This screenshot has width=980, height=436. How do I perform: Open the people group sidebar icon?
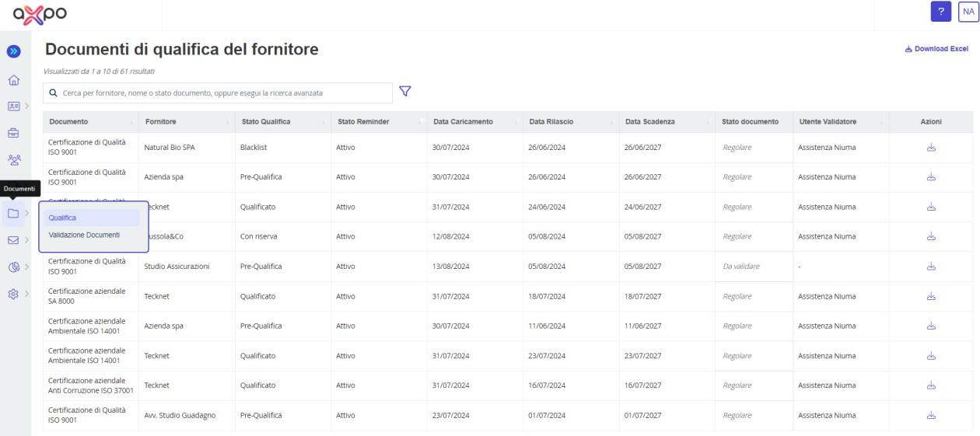coord(13,160)
